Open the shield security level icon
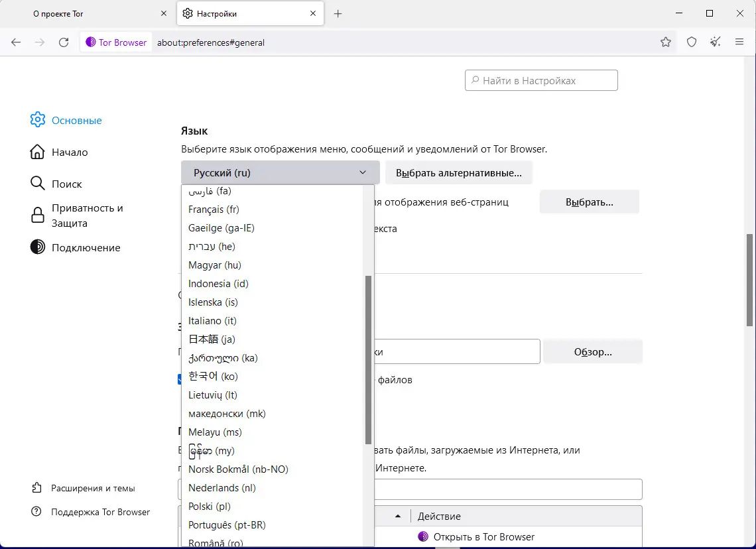The width and height of the screenshot is (756, 549). tap(692, 42)
